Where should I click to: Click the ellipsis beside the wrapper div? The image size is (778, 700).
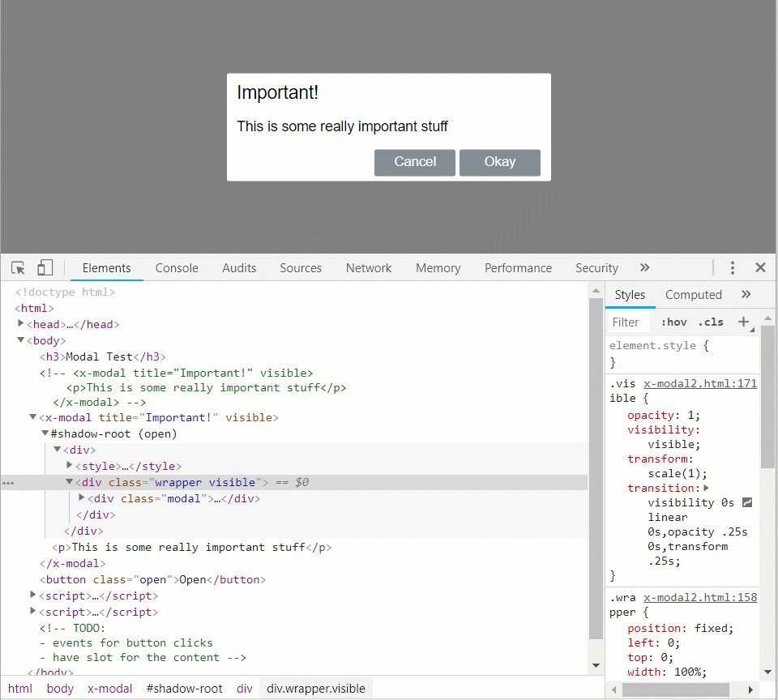coord(8,483)
